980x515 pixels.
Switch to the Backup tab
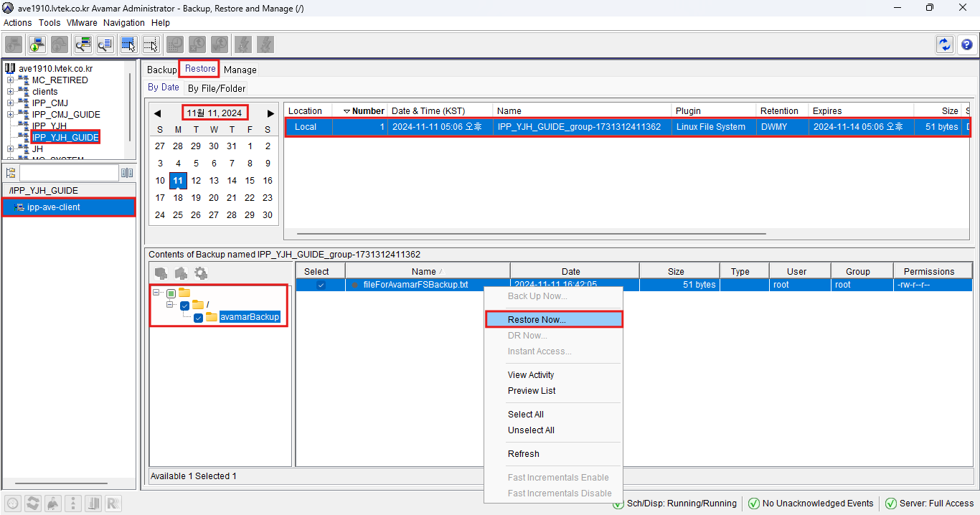point(161,70)
